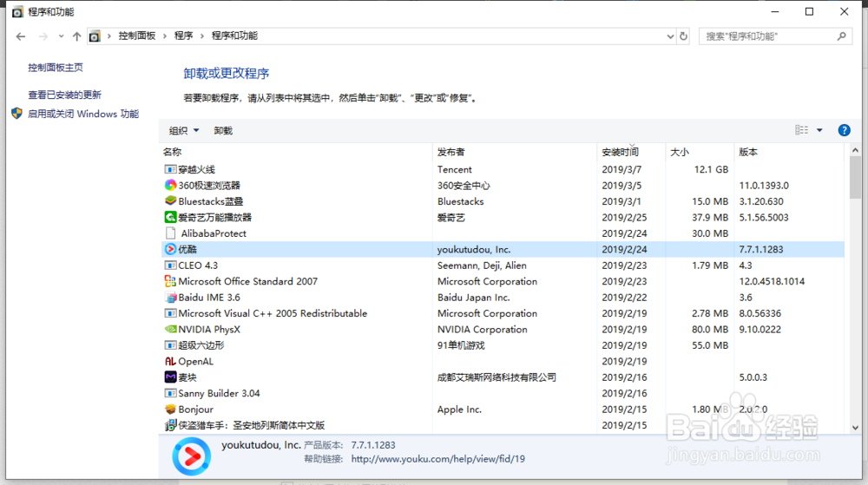Image resolution: width=868 pixels, height=485 pixels.
Task: Click the Bluestacks蓝叠 icon
Action: pyautogui.click(x=170, y=200)
